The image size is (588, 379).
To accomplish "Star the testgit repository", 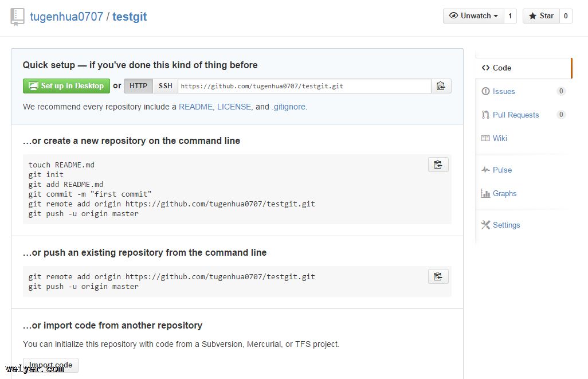I will click(x=540, y=16).
